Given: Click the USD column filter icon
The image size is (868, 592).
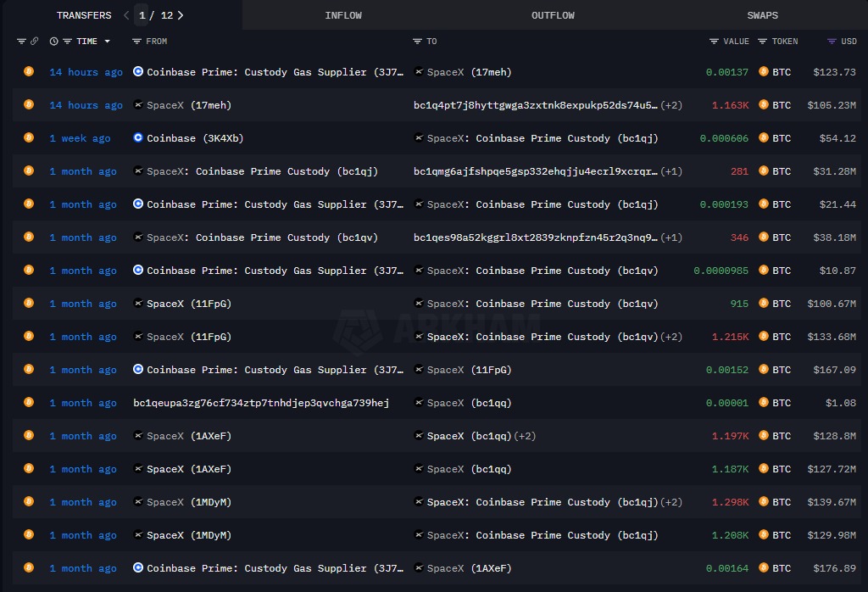Looking at the screenshot, I should (x=832, y=41).
